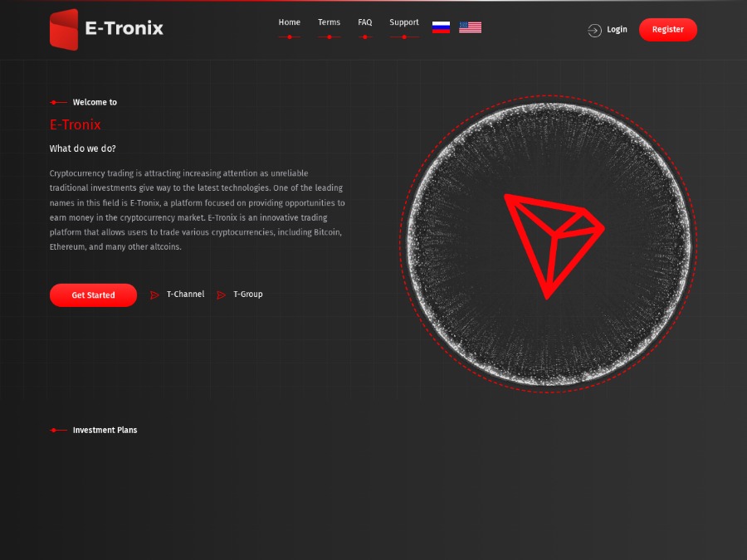Open the Home menu item
Image resolution: width=747 pixels, height=560 pixels.
tap(289, 22)
